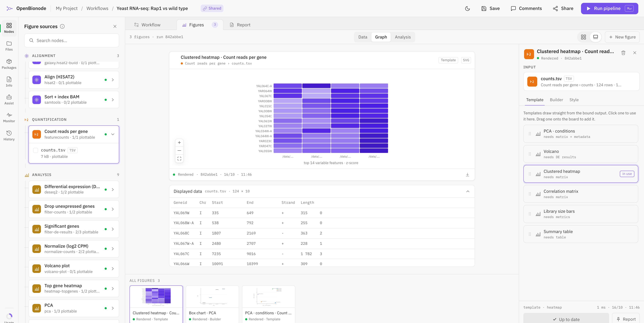Click the Share button
The height and width of the screenshot is (323, 644).
coord(563,9)
